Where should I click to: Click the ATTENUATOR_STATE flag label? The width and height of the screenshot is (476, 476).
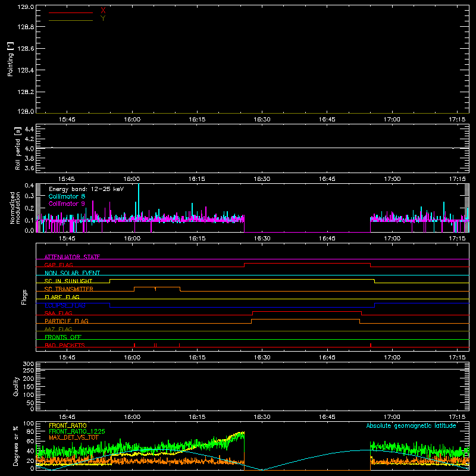tap(72, 257)
